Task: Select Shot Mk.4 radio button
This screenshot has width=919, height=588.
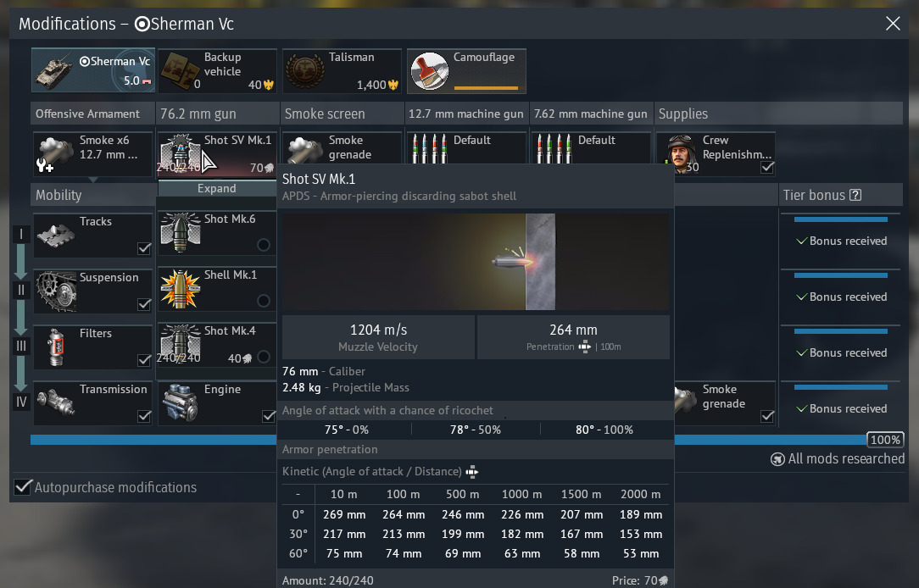Action: click(x=264, y=357)
